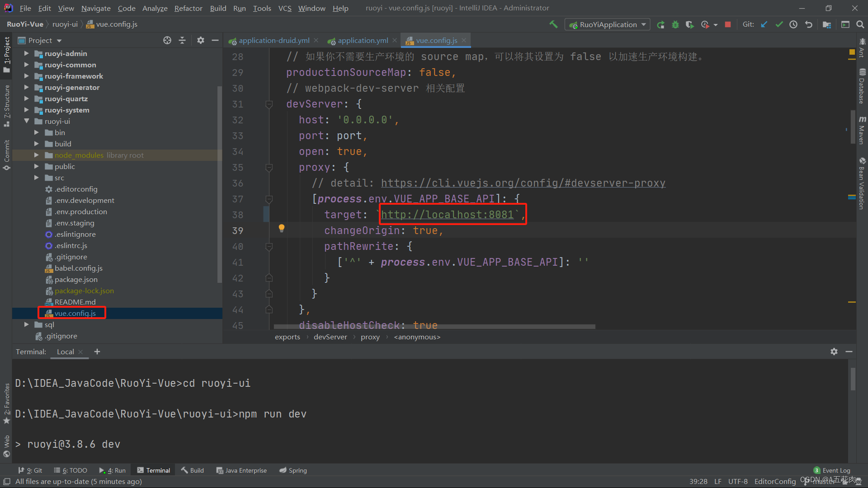Hide the Project panel with minus icon
The height and width of the screenshot is (488, 868).
(x=215, y=40)
